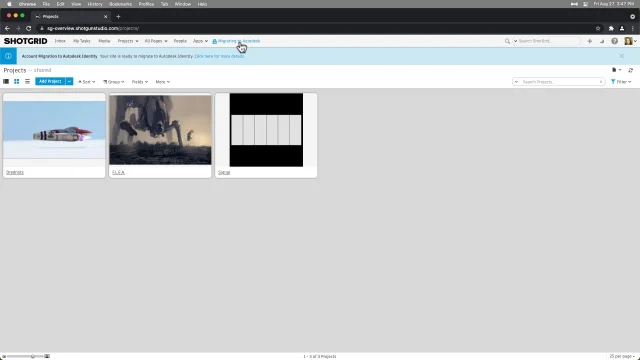Screen dimensions: 640x360
Task: Open the help question mark icon
Action: (614, 41)
